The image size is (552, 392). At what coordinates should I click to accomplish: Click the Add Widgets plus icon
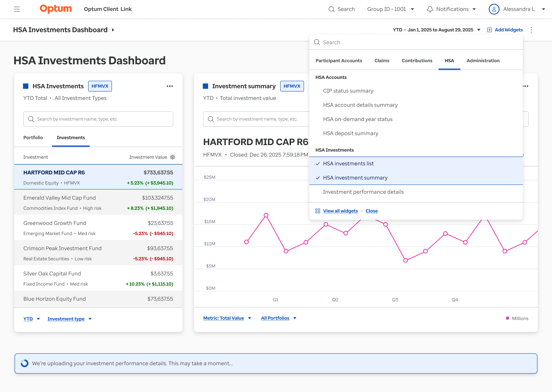(489, 30)
